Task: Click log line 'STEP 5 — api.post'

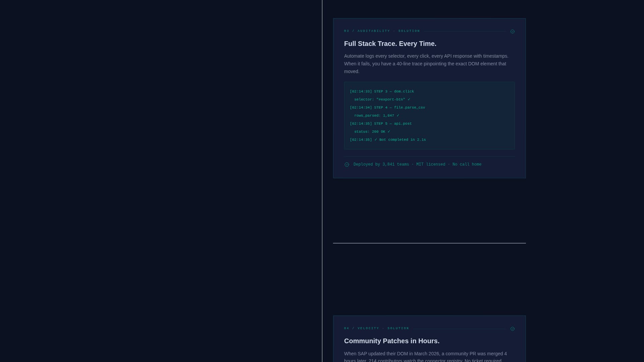Action: coord(381,124)
